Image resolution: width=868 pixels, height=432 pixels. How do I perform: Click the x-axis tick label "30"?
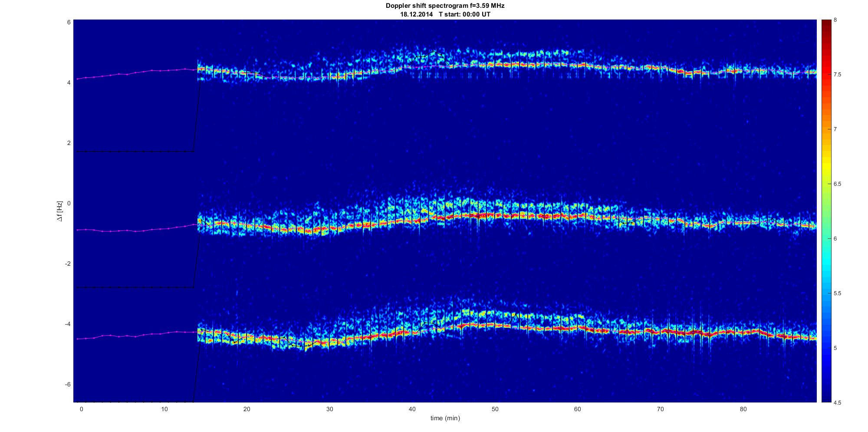coord(329,409)
